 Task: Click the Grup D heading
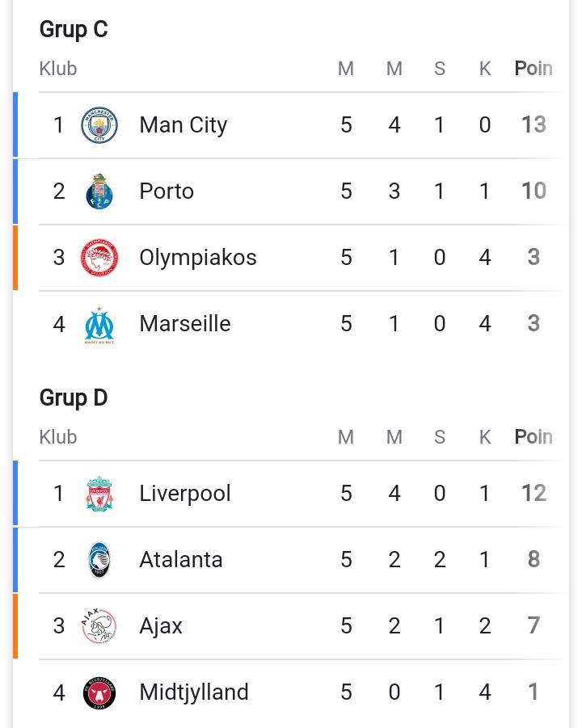pyautogui.click(x=74, y=398)
